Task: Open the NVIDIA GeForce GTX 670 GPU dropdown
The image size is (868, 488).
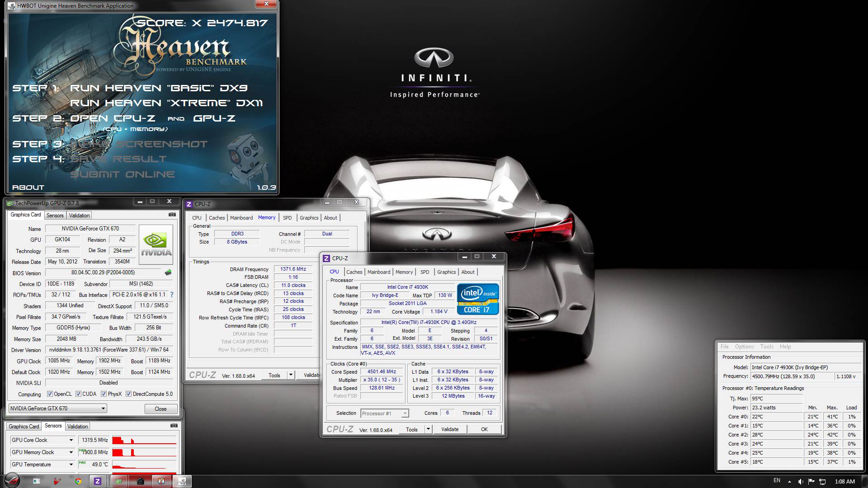Action: point(57,408)
